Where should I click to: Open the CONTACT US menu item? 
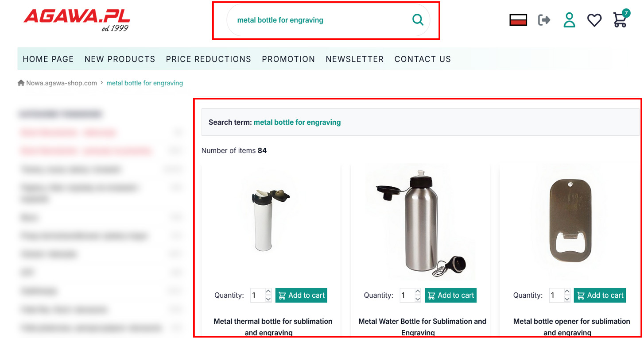click(x=423, y=59)
